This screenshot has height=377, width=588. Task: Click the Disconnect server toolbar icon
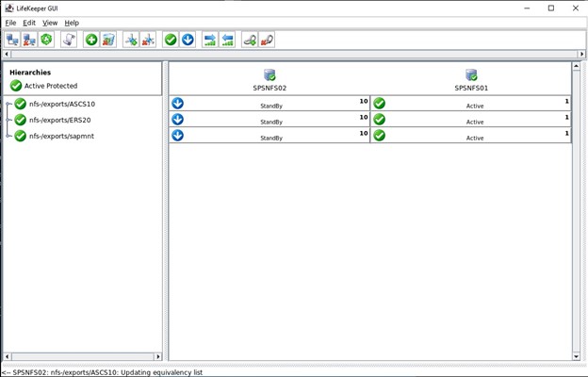pos(29,40)
